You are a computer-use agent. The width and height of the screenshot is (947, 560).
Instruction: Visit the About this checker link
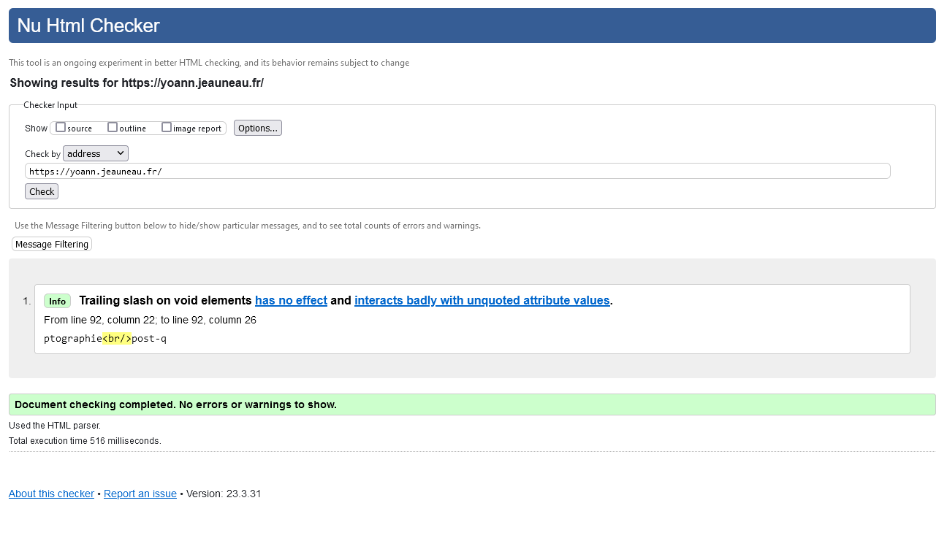click(51, 494)
